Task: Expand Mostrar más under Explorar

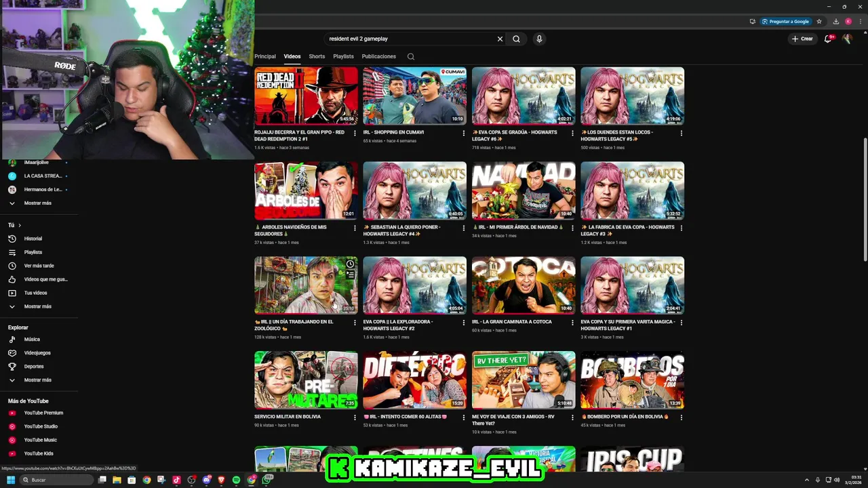Action: coord(37,380)
